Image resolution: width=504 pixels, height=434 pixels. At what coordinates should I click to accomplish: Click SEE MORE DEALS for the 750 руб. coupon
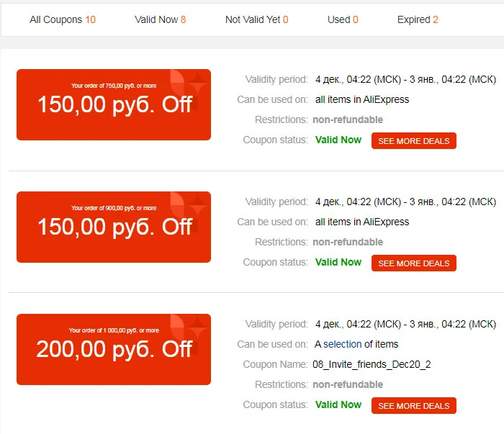tap(414, 140)
